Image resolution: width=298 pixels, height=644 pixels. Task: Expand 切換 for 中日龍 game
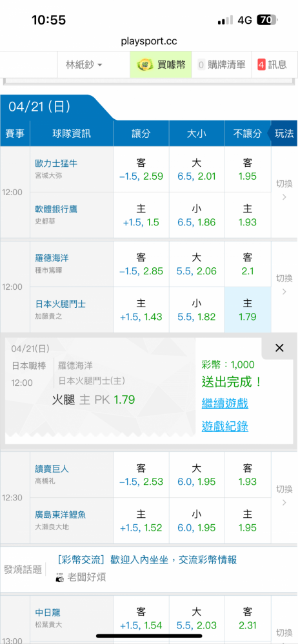coord(284,632)
